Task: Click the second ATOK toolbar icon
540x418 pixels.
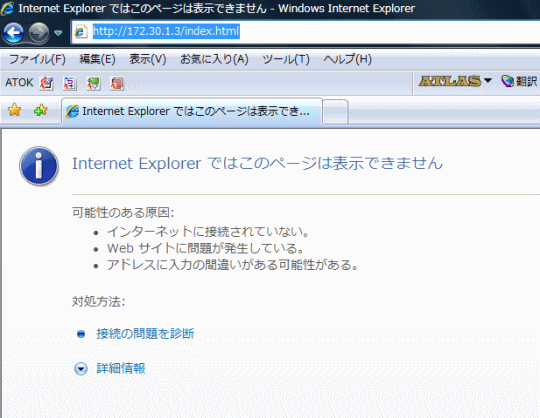Action: [70, 83]
